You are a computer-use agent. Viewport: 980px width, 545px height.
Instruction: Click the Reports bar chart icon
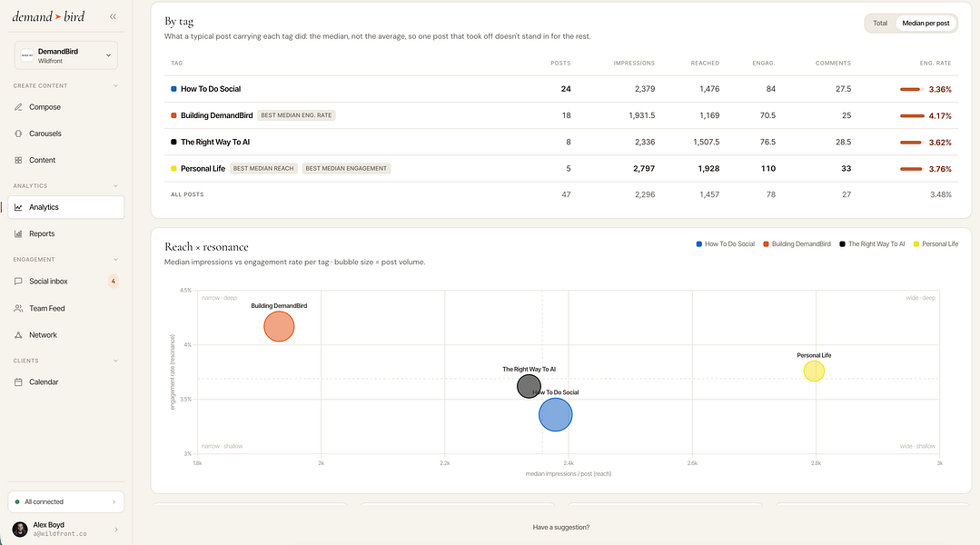coord(18,233)
